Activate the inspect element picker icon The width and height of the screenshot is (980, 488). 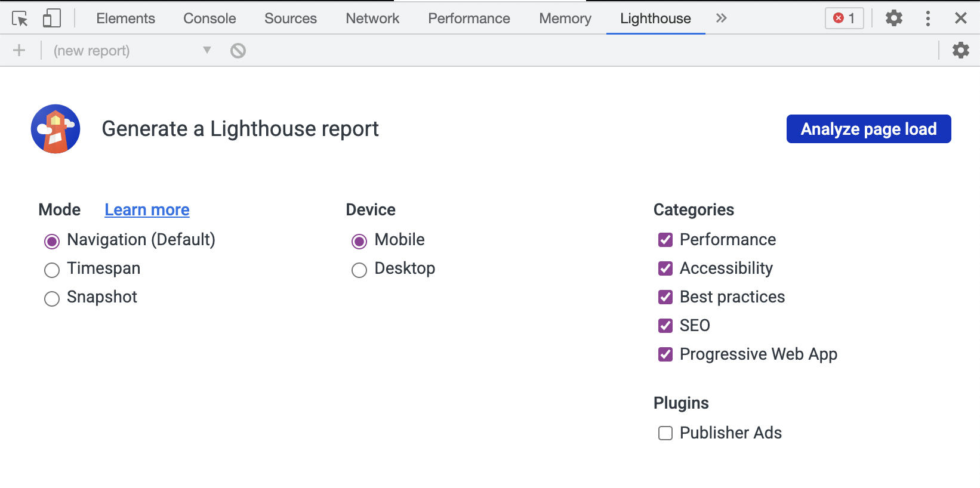point(20,18)
